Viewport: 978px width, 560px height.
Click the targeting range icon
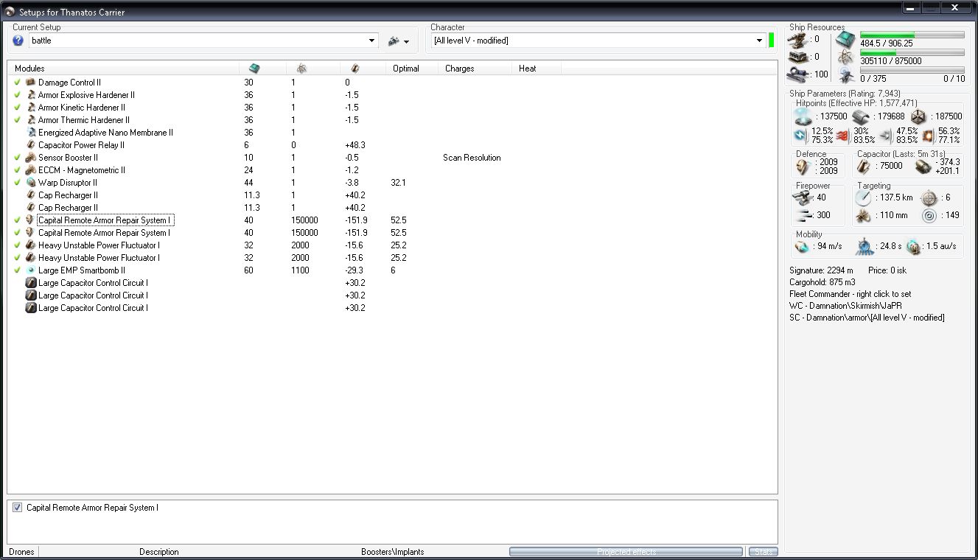[x=862, y=197]
